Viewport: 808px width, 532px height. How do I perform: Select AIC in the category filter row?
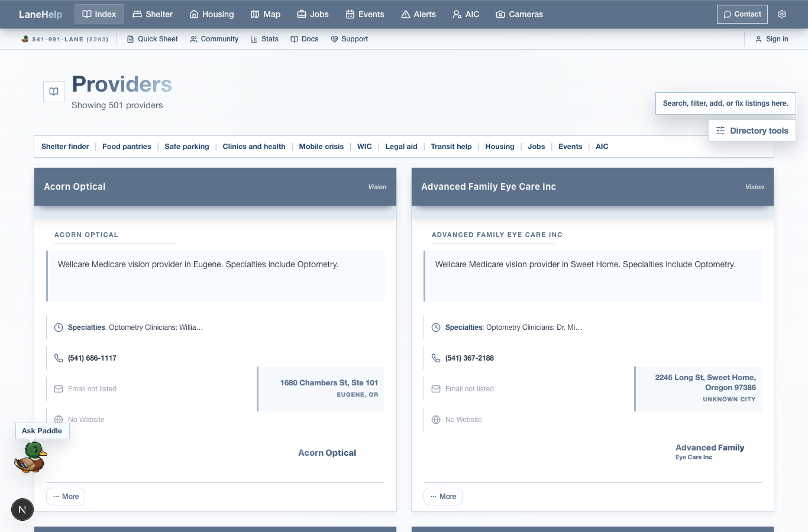coord(602,147)
